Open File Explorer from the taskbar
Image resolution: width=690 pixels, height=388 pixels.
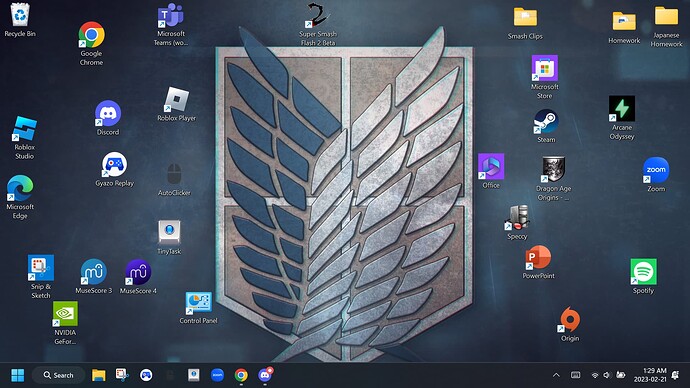(99, 375)
